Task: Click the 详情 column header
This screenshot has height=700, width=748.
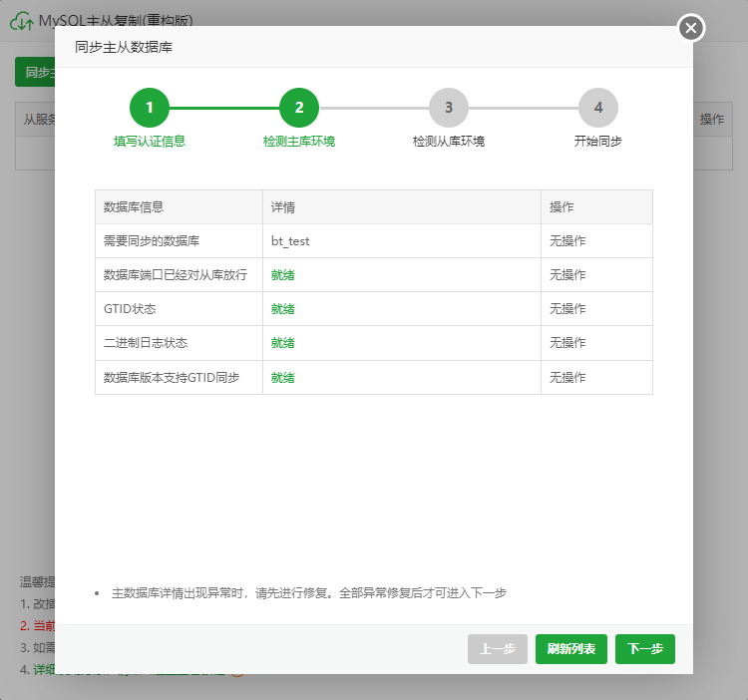Action: [283, 207]
